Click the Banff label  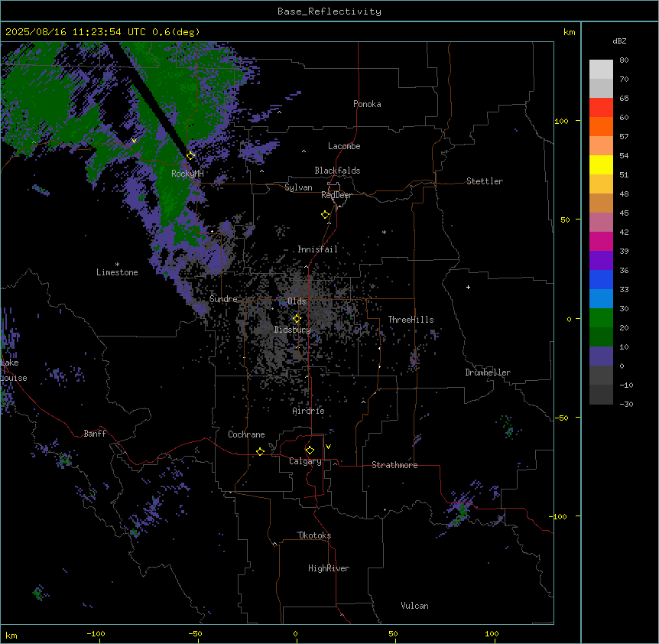click(95, 434)
